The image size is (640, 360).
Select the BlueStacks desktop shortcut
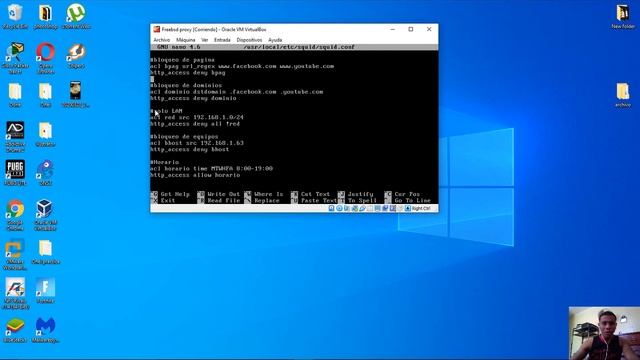(15, 330)
